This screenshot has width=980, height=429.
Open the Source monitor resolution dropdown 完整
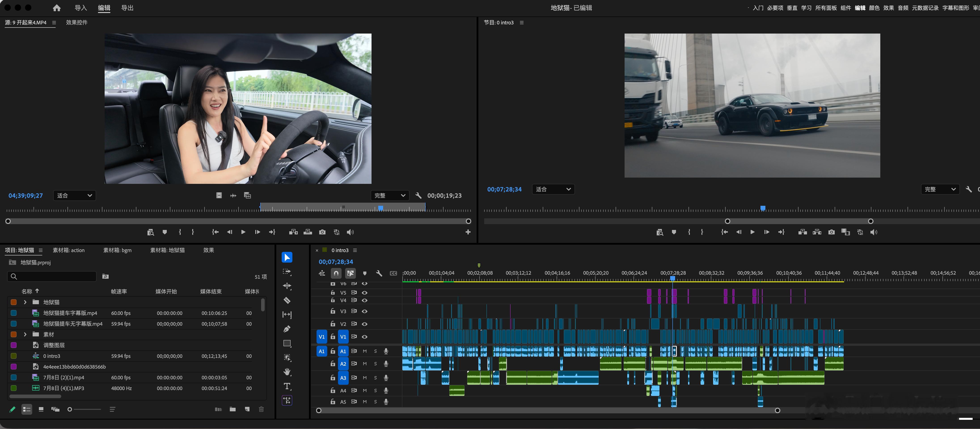(390, 195)
